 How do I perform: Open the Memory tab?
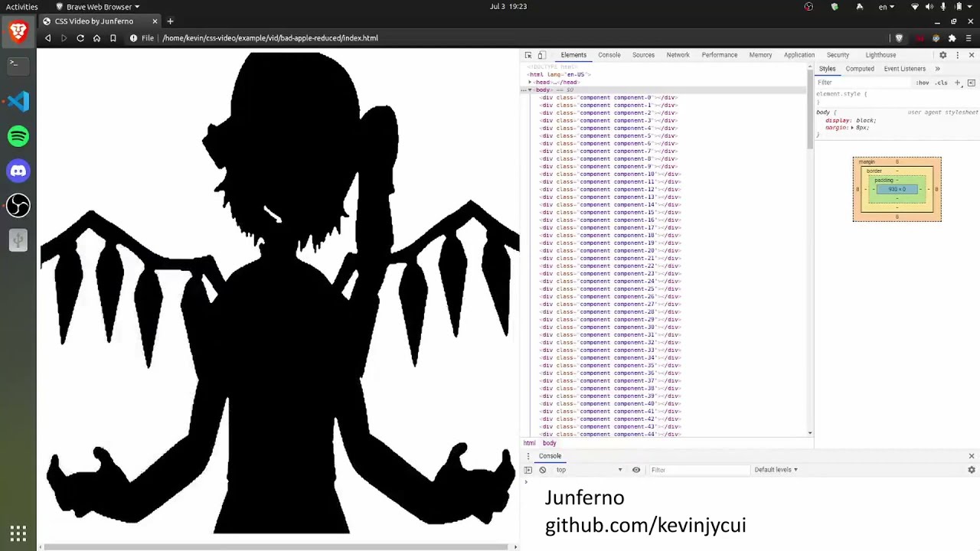(x=760, y=55)
